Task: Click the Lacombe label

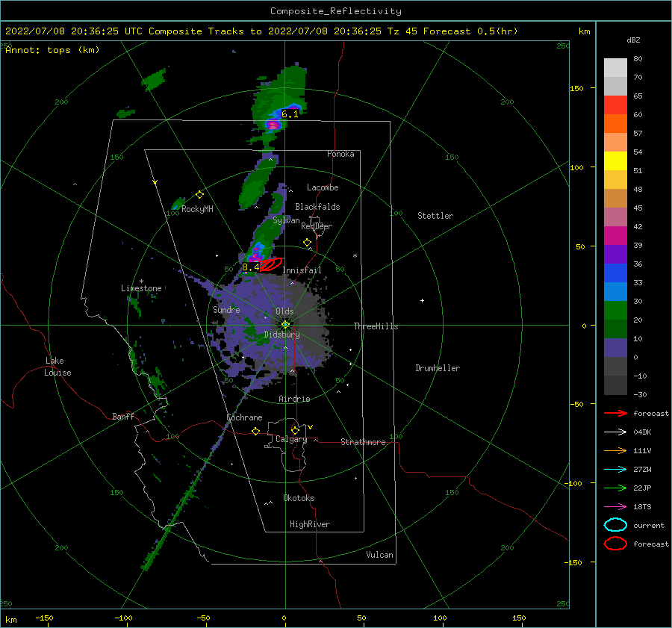Action: [x=323, y=187]
